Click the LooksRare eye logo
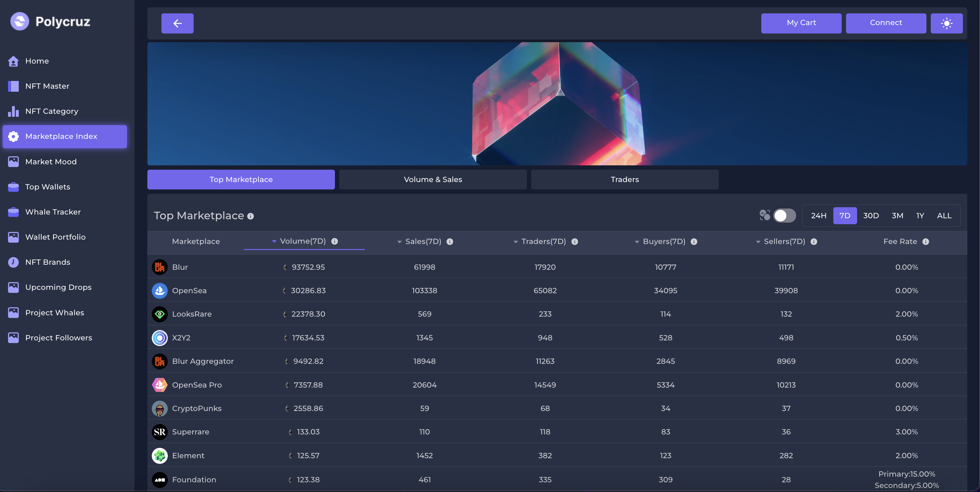The image size is (980, 492). pos(160,314)
